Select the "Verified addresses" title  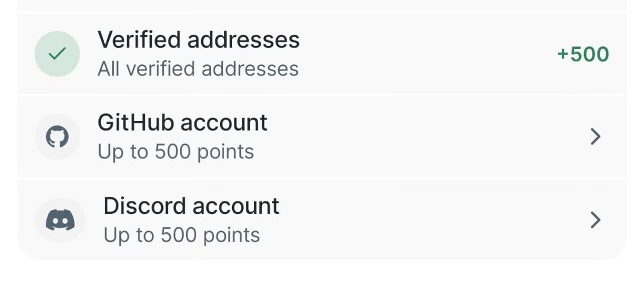coord(198,40)
